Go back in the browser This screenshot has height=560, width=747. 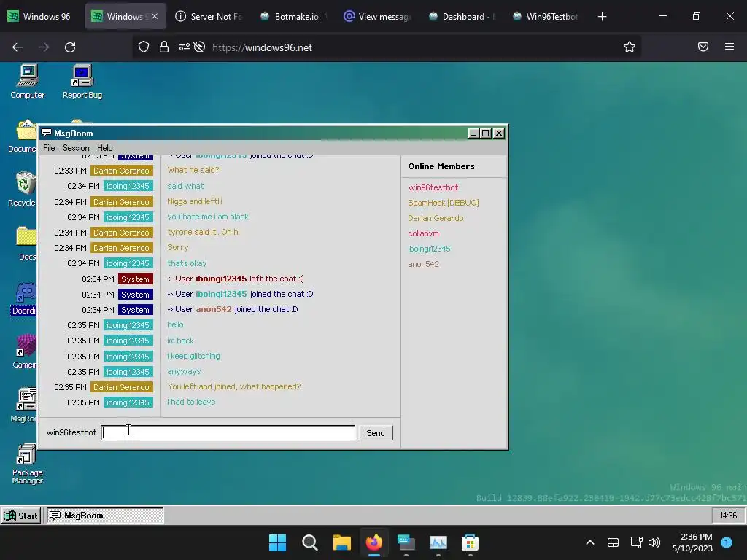click(x=18, y=47)
